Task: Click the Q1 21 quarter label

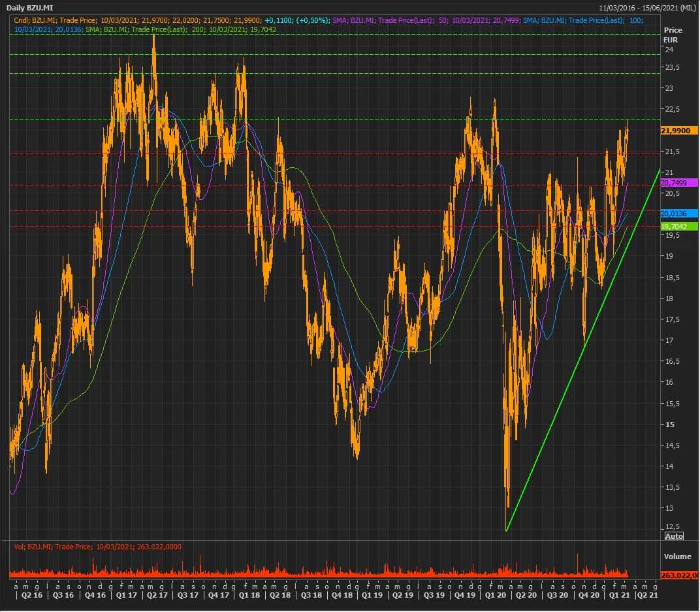Action: (619, 595)
